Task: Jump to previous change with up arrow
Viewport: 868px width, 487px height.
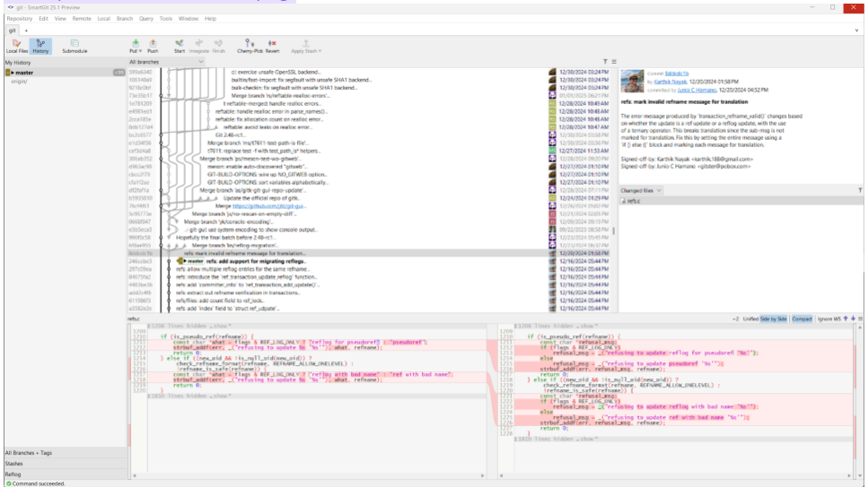Action: (x=846, y=318)
